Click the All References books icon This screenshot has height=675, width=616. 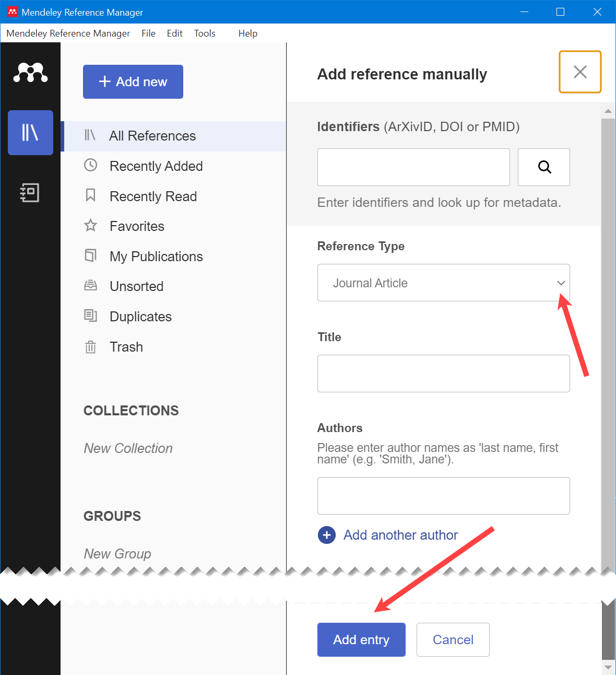(x=90, y=135)
